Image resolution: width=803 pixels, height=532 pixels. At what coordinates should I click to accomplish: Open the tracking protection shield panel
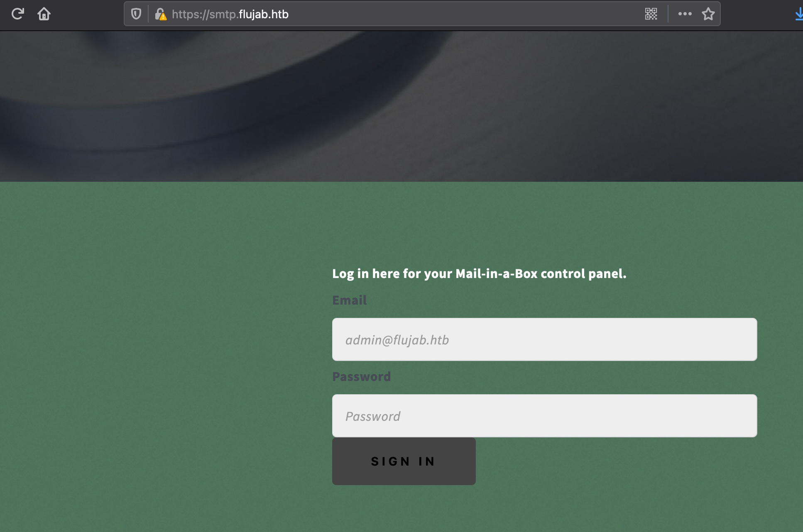coord(136,14)
